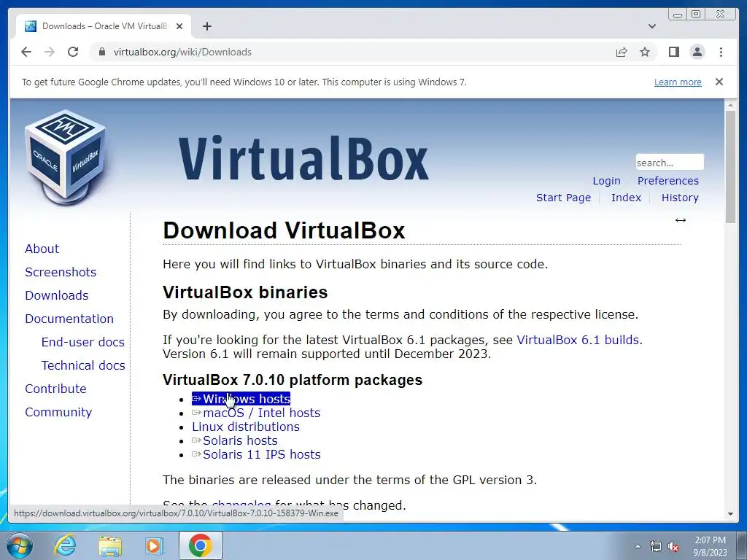Open the Community sidebar link
This screenshot has width=747, height=560.
click(58, 412)
